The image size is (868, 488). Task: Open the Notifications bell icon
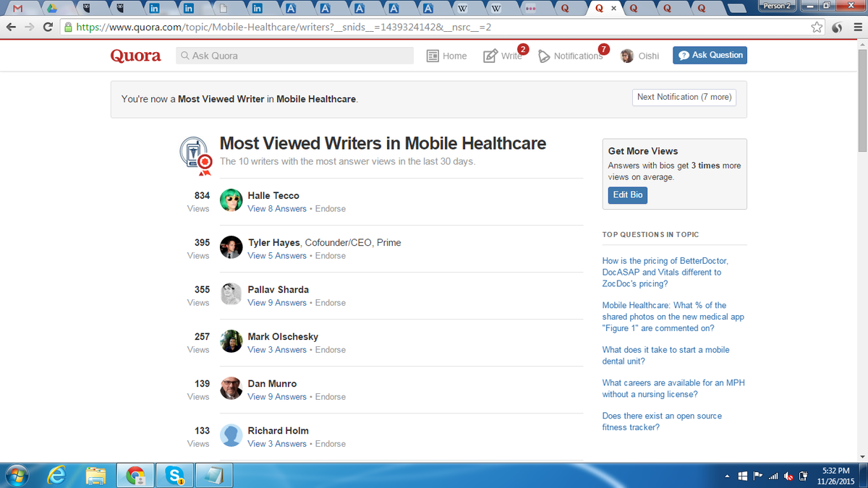(545, 56)
